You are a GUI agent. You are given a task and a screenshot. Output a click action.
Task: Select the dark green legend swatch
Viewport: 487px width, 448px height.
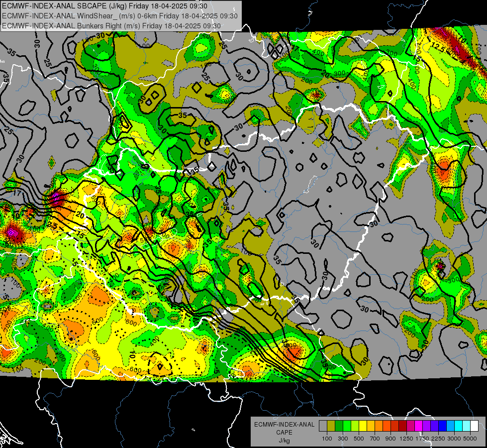click(x=339, y=426)
